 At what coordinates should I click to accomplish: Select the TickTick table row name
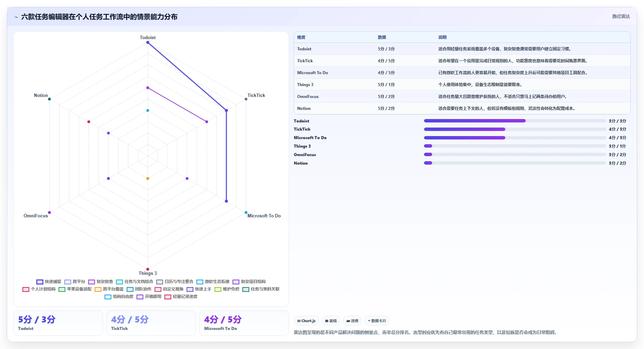click(305, 61)
